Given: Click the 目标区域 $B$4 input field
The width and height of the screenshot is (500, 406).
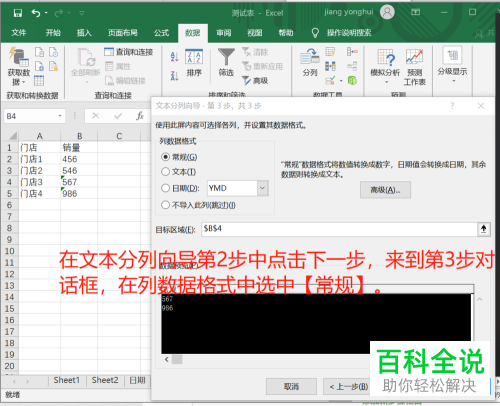Looking at the screenshot, I should coord(340,229).
